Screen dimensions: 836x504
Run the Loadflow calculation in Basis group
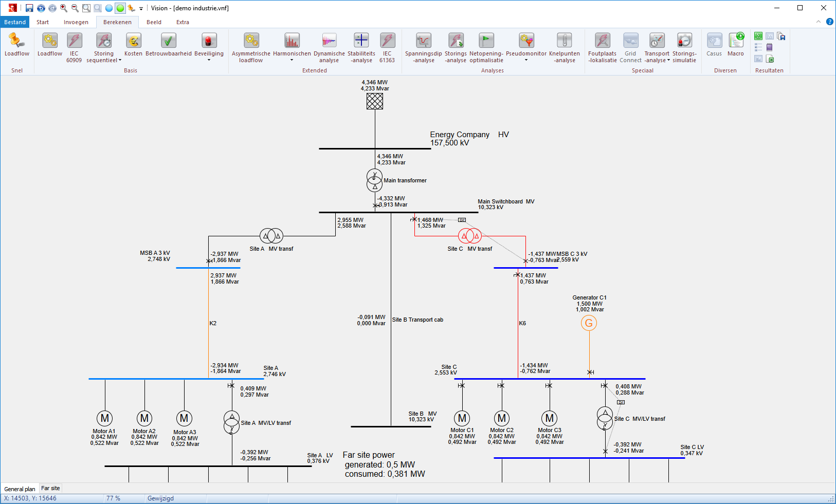tap(50, 45)
